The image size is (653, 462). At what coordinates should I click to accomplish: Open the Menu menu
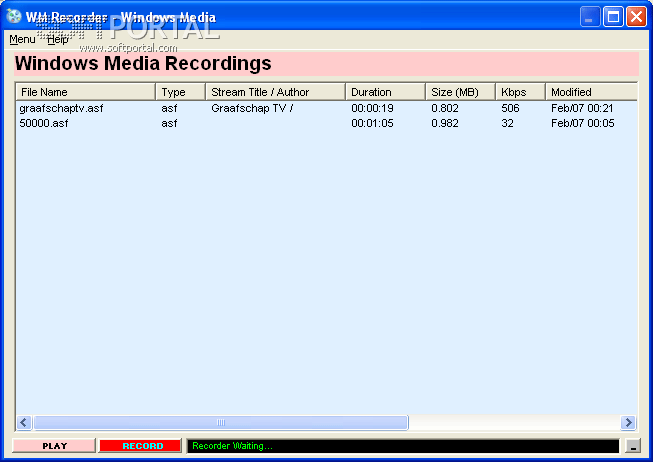click(x=22, y=40)
